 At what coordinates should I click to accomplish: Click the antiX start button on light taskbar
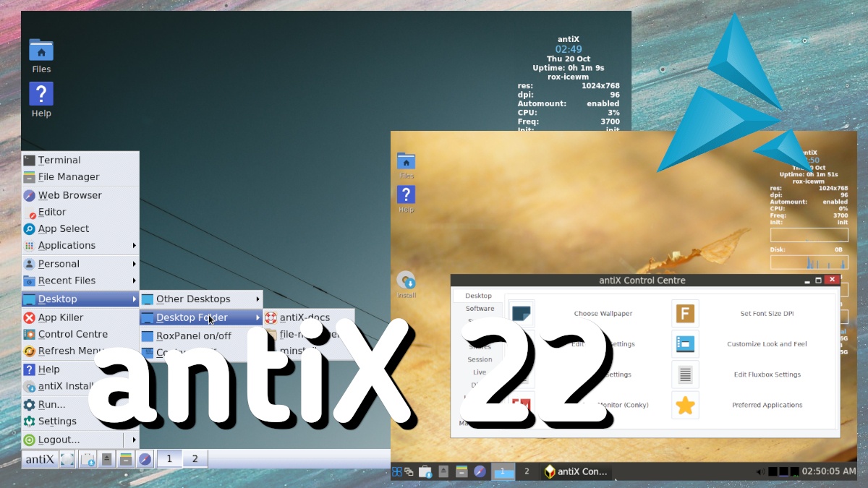click(40, 458)
